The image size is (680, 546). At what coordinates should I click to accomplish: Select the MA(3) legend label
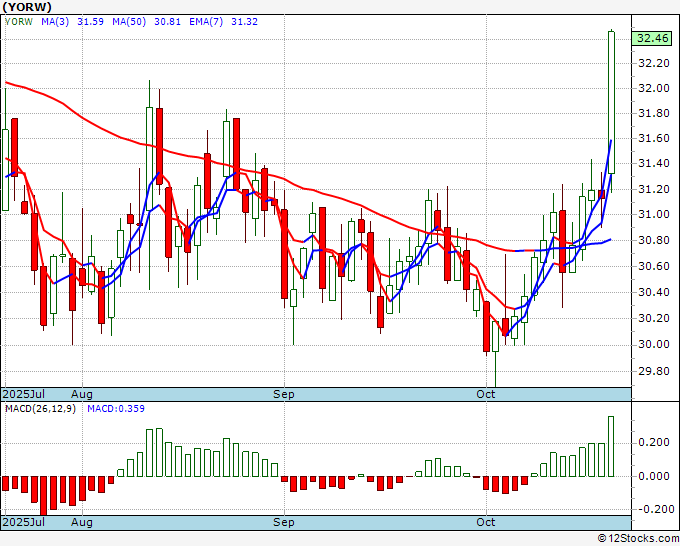click(x=55, y=22)
